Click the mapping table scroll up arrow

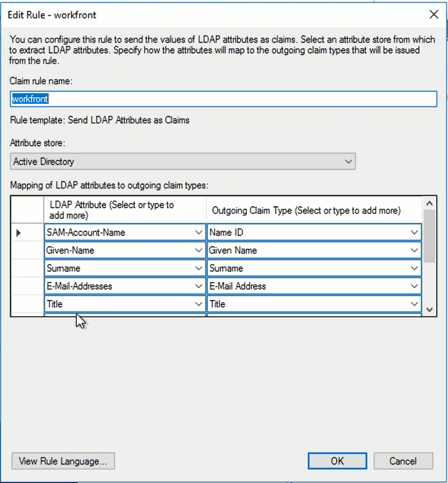[429, 203]
